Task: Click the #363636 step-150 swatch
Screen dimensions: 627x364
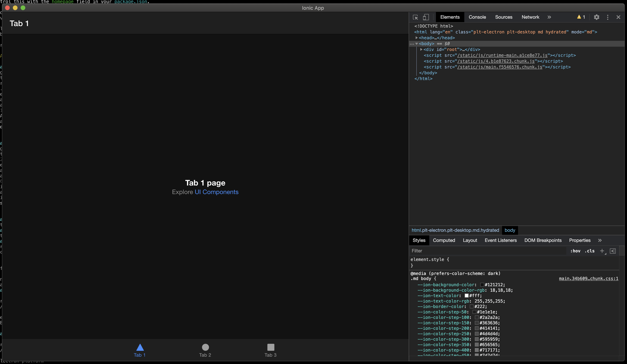Action: (x=477, y=323)
